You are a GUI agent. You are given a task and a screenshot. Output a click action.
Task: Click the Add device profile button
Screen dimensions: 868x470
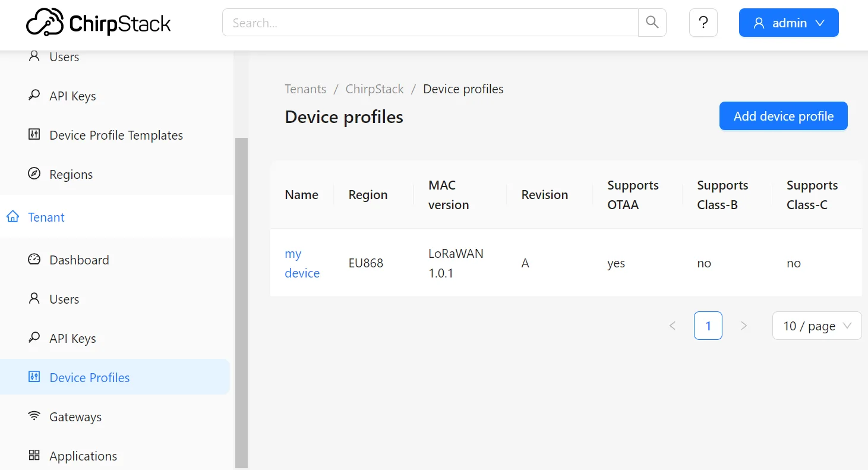[x=784, y=116]
